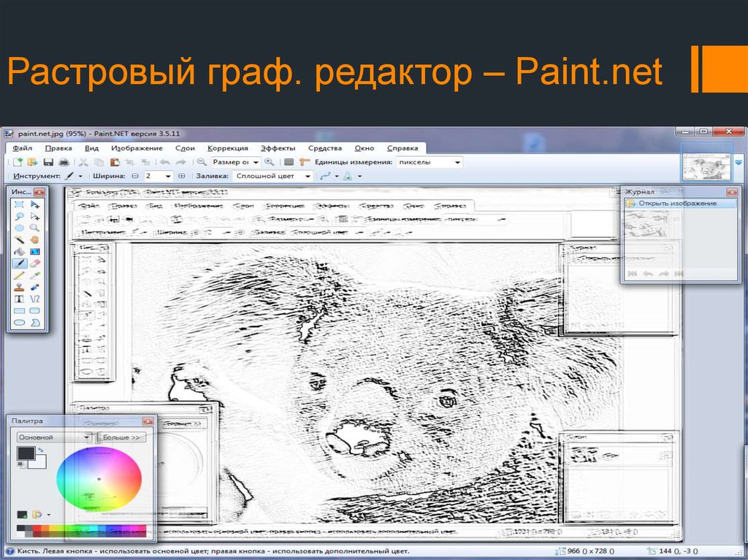Screen dimensions: 748x560
Task: Select the Freeform Shape tool
Action: point(35,323)
